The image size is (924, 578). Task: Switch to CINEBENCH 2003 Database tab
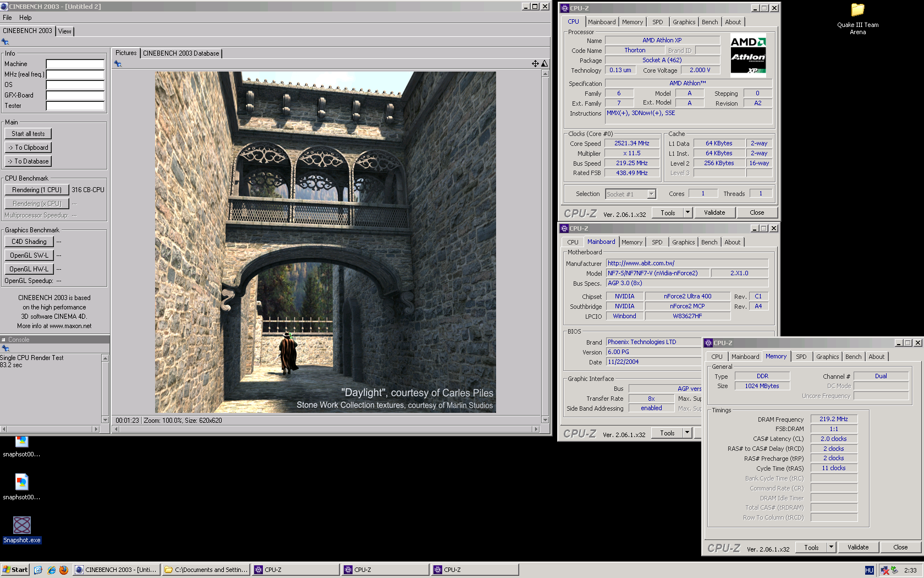(181, 53)
